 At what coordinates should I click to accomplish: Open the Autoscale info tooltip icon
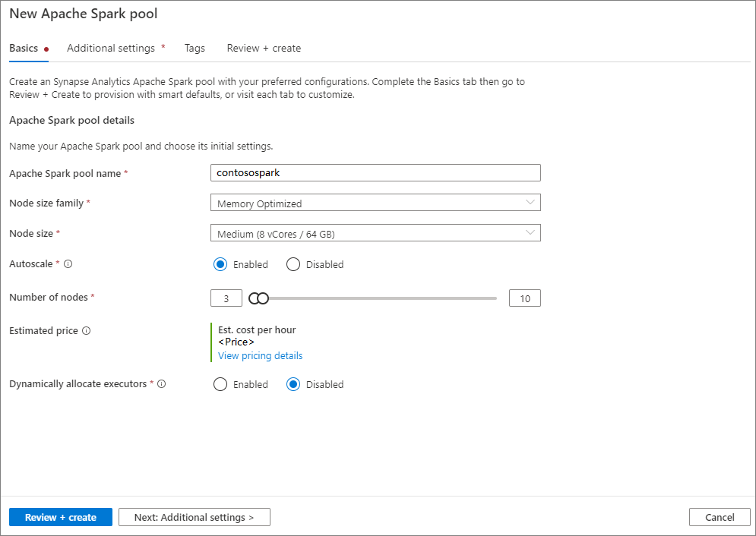pos(68,263)
